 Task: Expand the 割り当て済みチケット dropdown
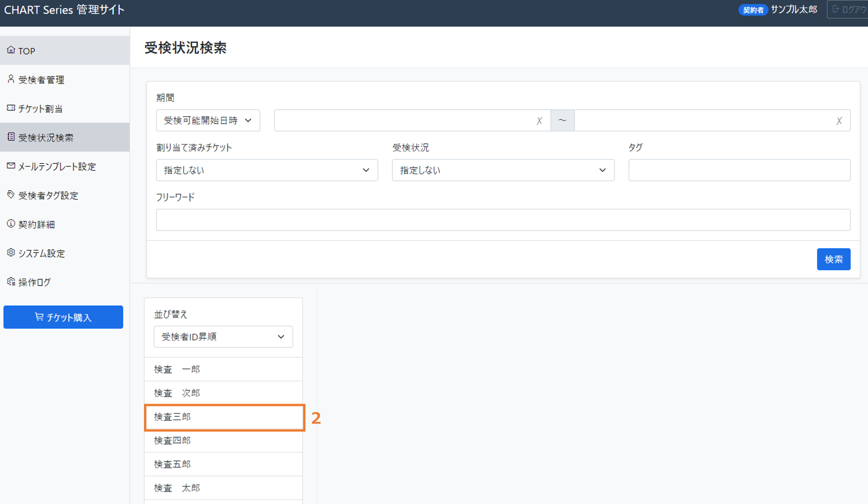(267, 170)
